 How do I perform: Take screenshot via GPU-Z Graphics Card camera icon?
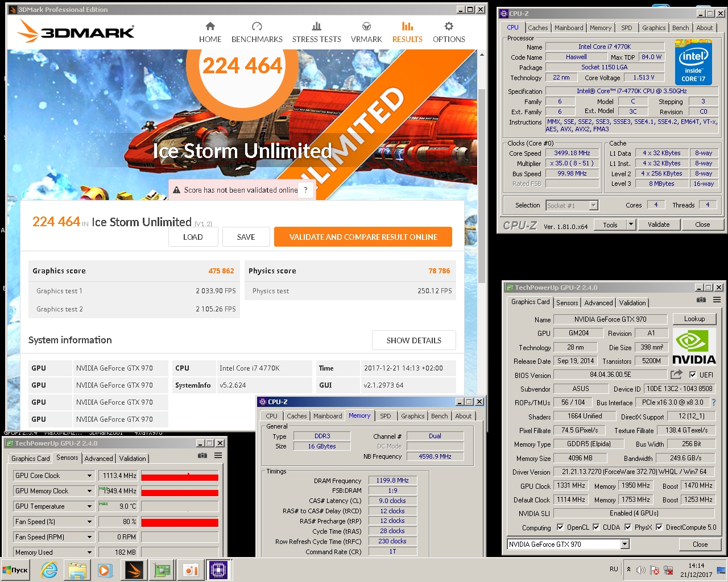(701, 300)
